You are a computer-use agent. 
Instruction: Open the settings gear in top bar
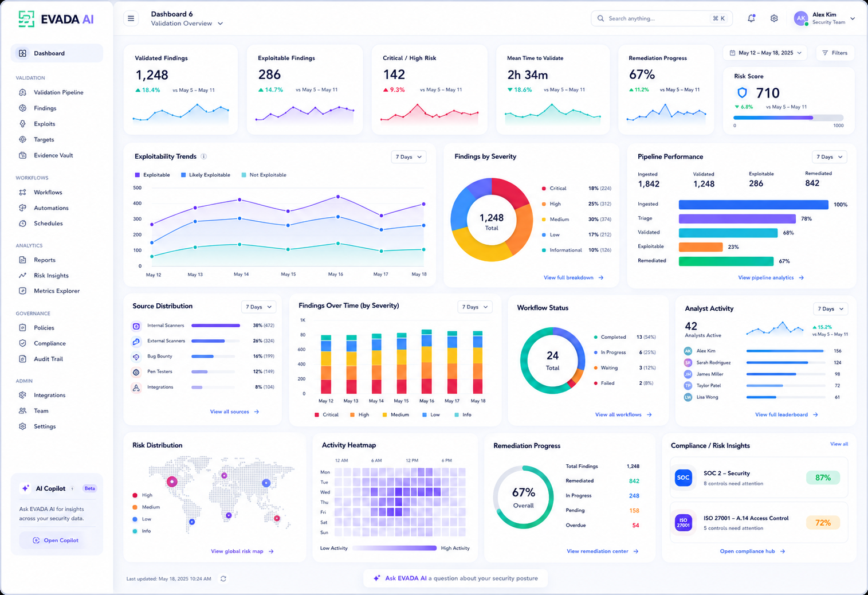pyautogui.click(x=774, y=18)
